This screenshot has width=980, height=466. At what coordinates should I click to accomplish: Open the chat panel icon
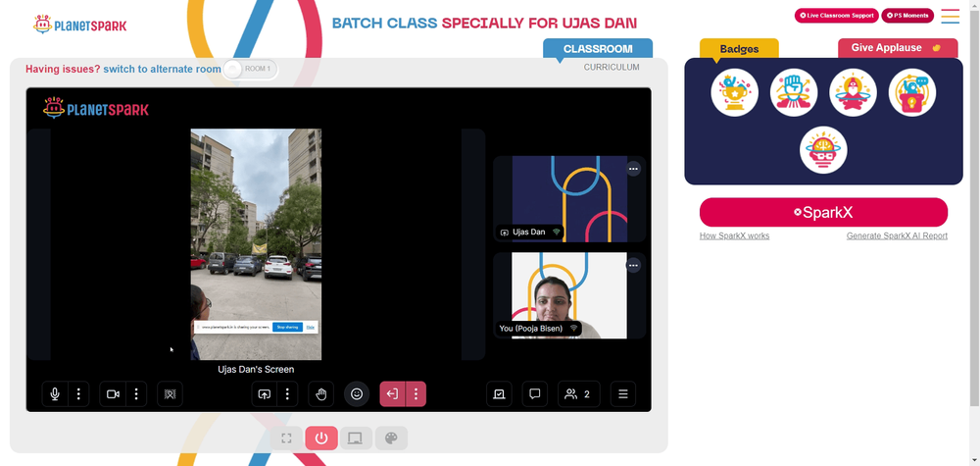[x=535, y=394]
